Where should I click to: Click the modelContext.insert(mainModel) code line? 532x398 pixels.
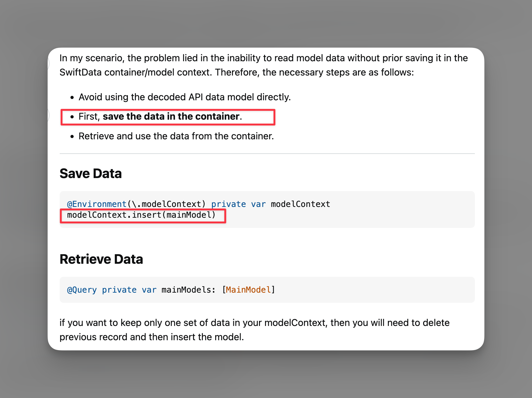click(141, 215)
